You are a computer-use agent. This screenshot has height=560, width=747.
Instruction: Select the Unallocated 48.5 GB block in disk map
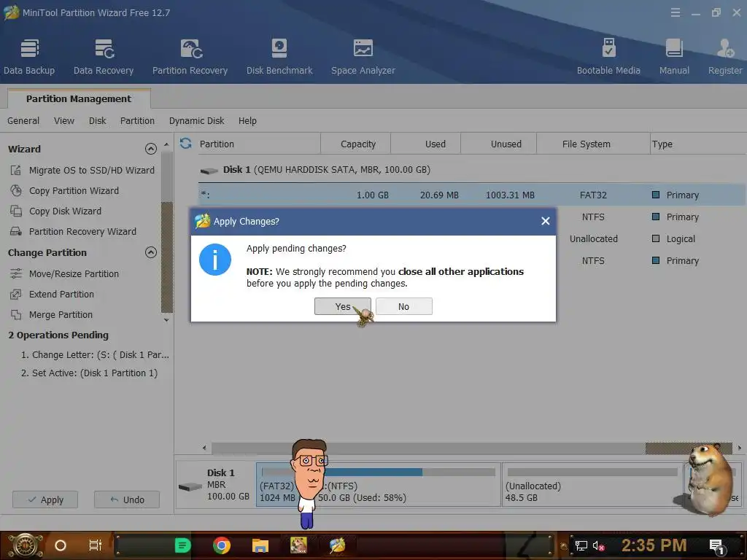tap(592, 485)
